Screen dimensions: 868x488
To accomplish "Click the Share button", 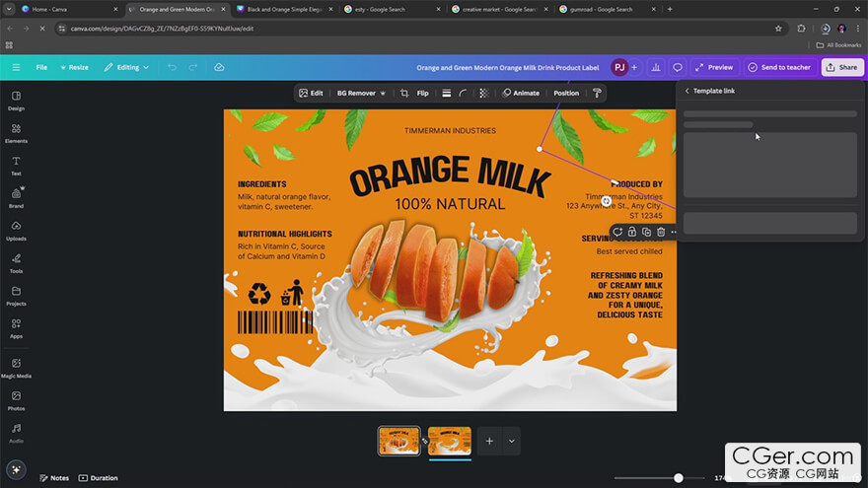I will click(x=841, y=67).
